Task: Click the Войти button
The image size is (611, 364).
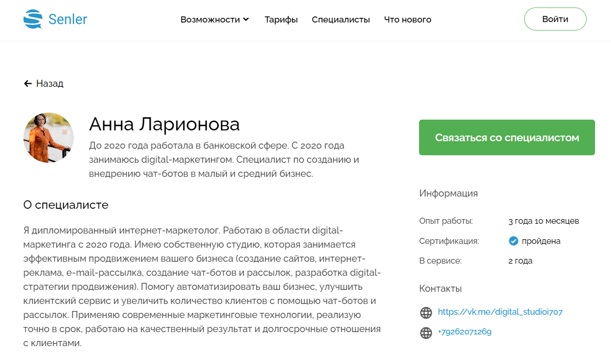Action: tap(555, 19)
